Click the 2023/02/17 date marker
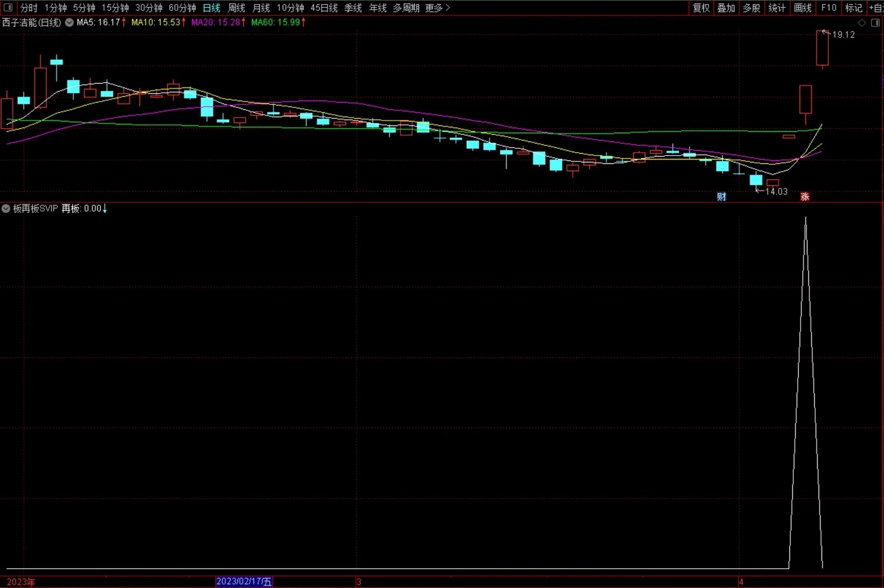Screen dimensions: 884x588 (244, 582)
